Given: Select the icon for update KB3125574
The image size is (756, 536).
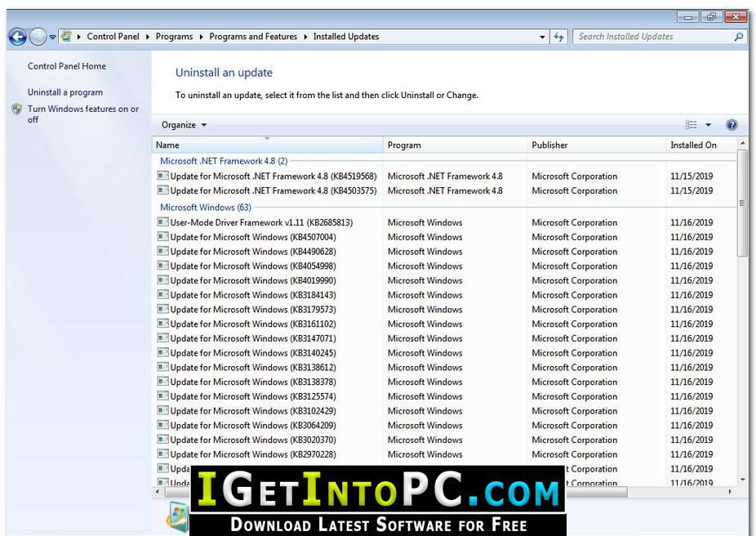Looking at the screenshot, I should [163, 396].
